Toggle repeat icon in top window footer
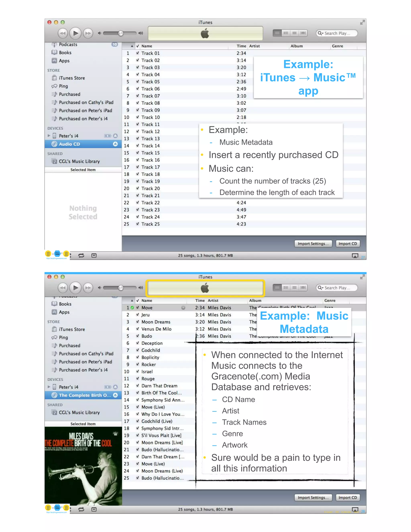The image size is (411, 532). click(81, 256)
